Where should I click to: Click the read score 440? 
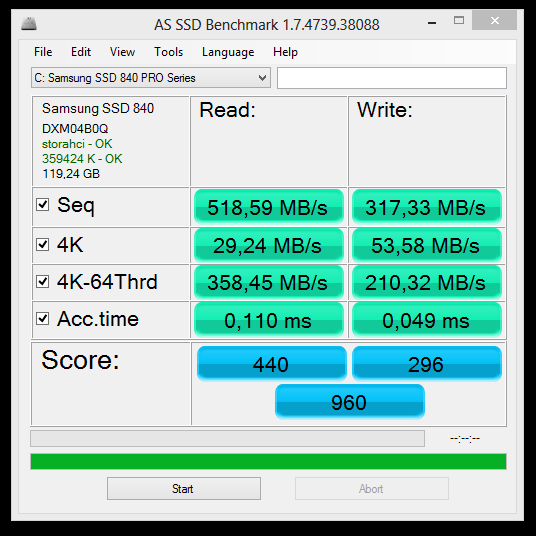click(272, 363)
